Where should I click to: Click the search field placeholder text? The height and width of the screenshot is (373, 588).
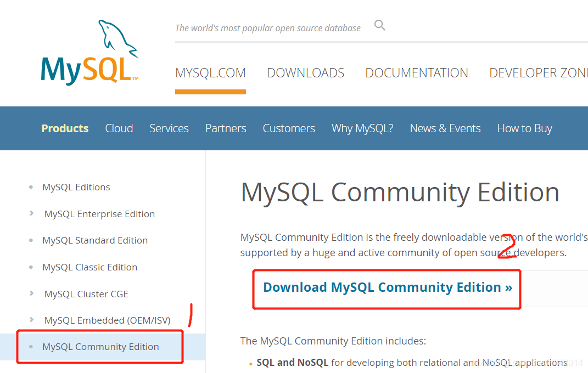[x=268, y=28]
